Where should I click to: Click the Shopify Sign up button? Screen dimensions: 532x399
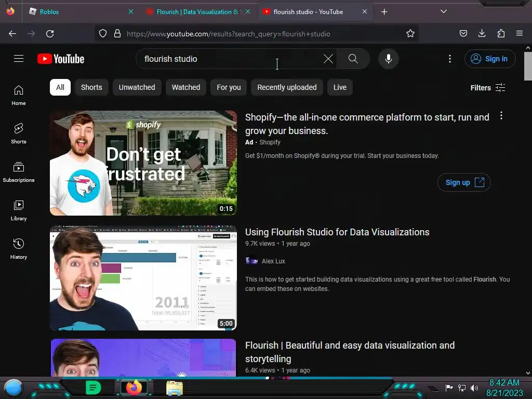click(464, 182)
